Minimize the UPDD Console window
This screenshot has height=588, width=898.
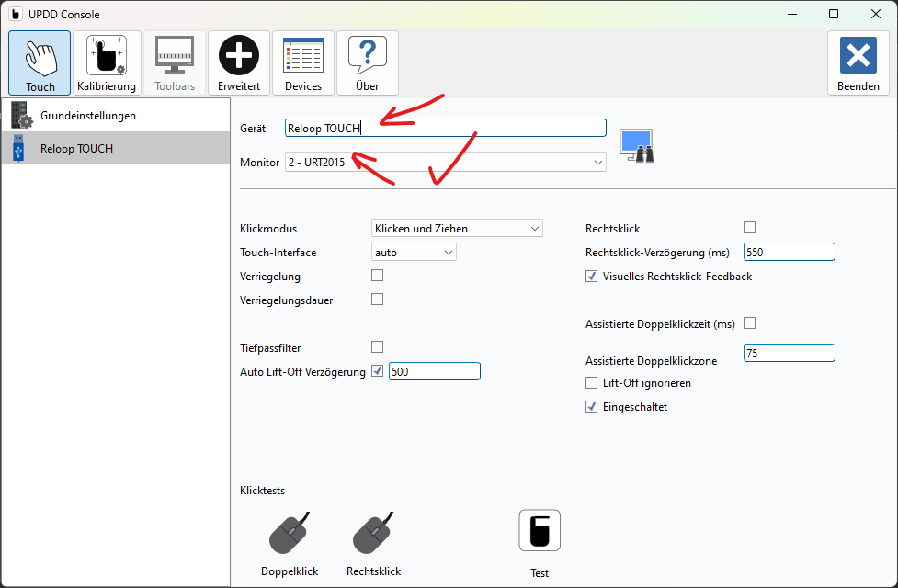pos(792,14)
